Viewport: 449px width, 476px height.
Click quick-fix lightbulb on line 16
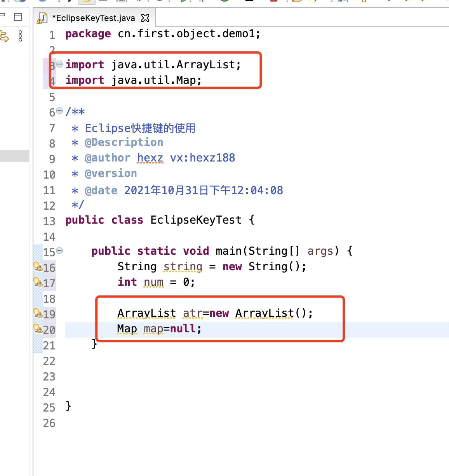[x=38, y=267]
